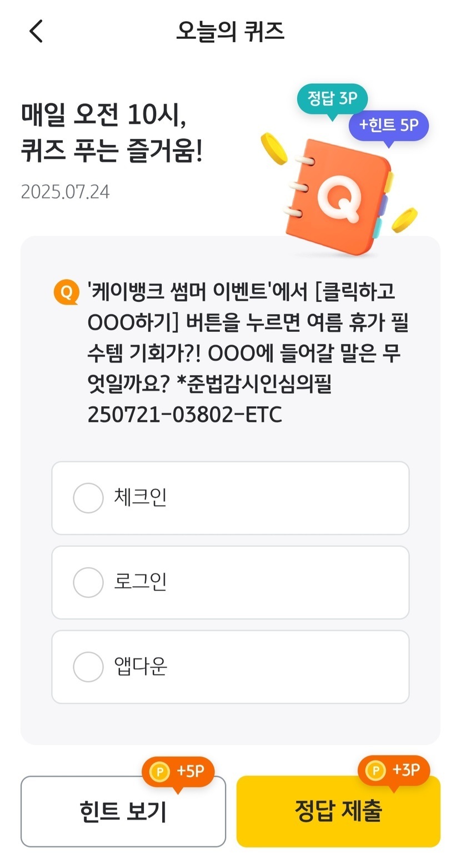Click the orange Q notebook illustration
Viewport: 461px width, 868px height.
tap(337, 197)
